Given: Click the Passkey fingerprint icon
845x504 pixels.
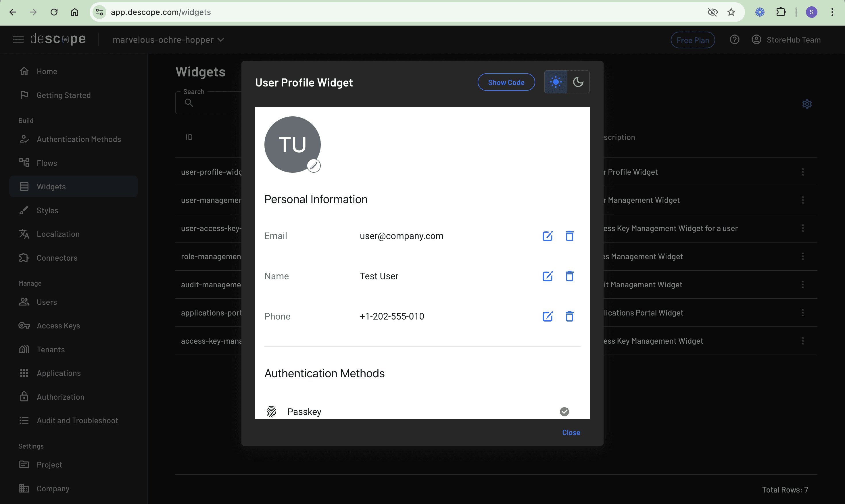Looking at the screenshot, I should coord(271,412).
